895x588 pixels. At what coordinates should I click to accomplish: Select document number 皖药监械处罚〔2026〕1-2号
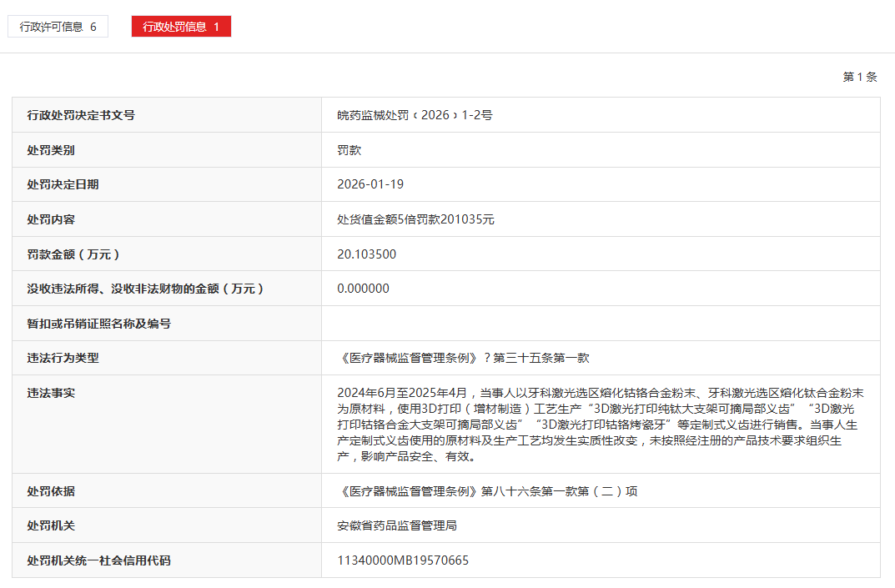pos(415,115)
